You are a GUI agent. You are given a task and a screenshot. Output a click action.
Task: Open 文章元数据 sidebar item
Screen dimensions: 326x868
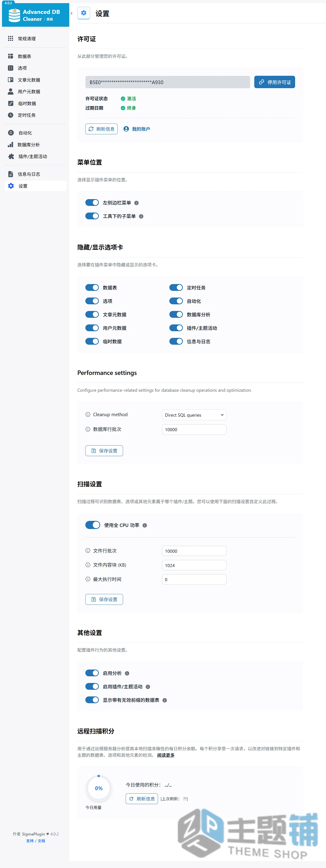pyautogui.click(x=36, y=80)
